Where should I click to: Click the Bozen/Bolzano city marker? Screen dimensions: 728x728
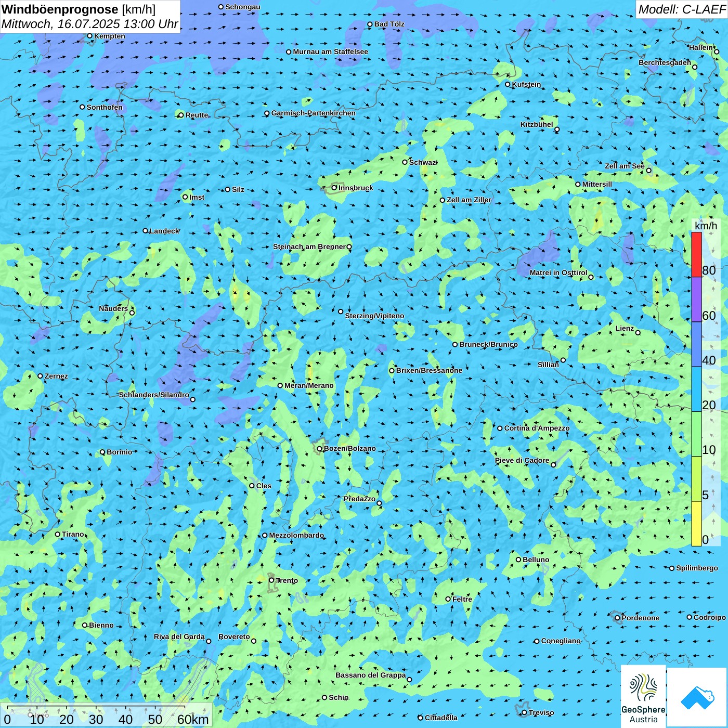click(x=319, y=448)
